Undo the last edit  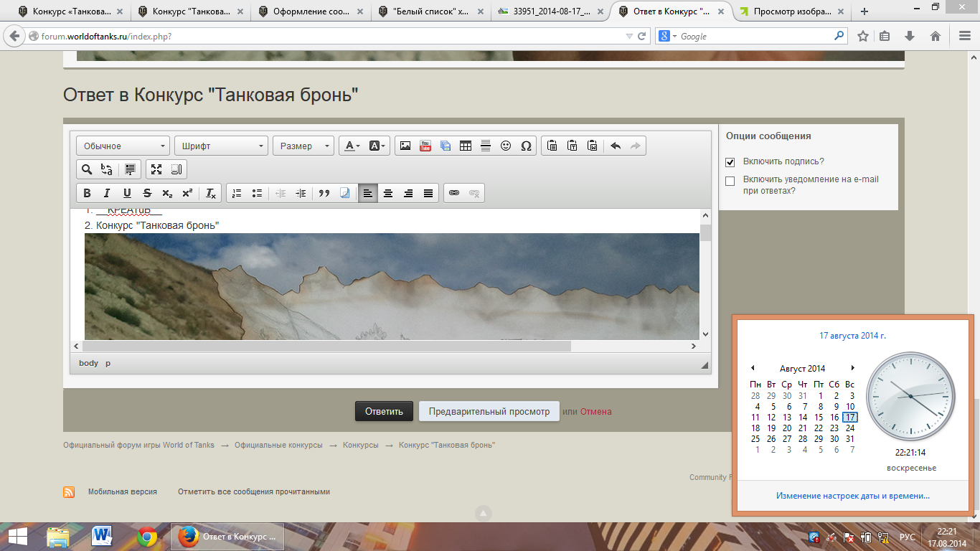click(x=616, y=146)
